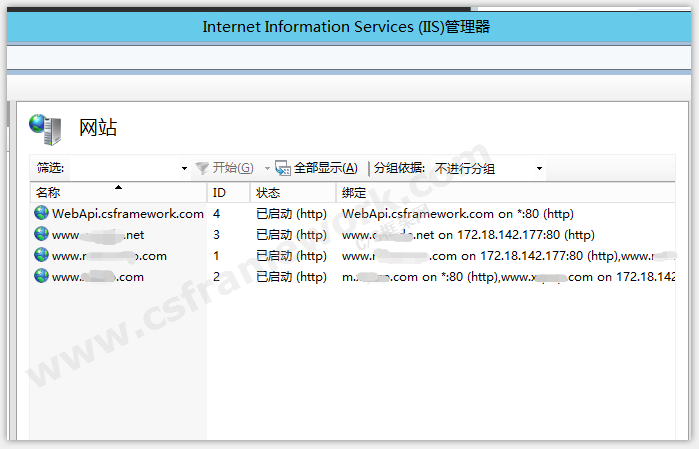
Task: Click the 网站 sites header icon
Action: point(44,128)
